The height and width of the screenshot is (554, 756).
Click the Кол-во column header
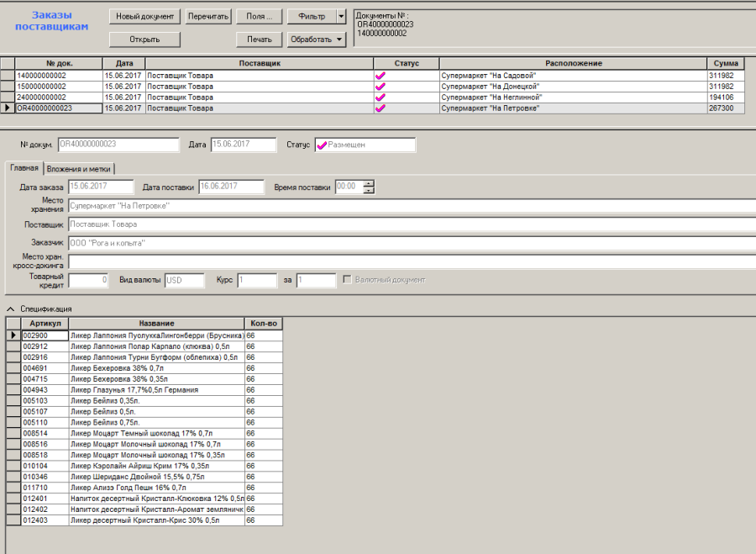pyautogui.click(x=264, y=324)
